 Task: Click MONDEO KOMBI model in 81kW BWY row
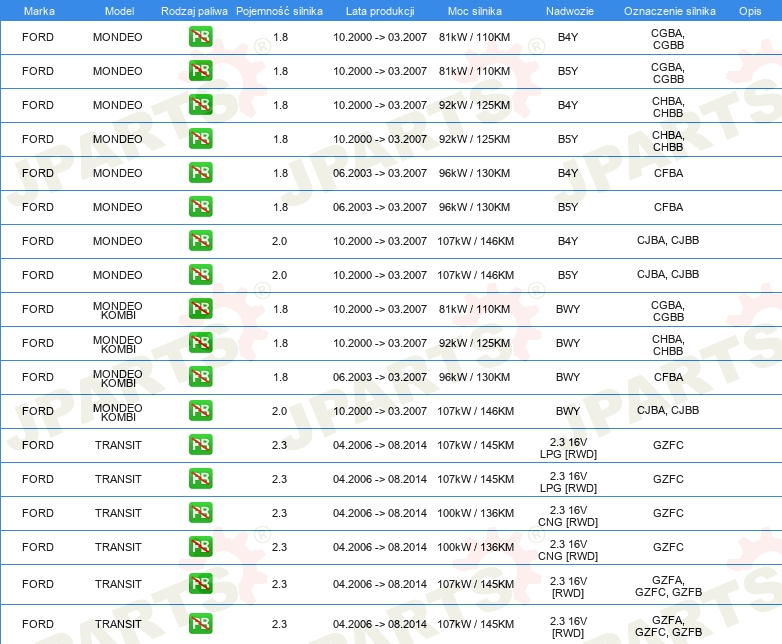pos(118,310)
